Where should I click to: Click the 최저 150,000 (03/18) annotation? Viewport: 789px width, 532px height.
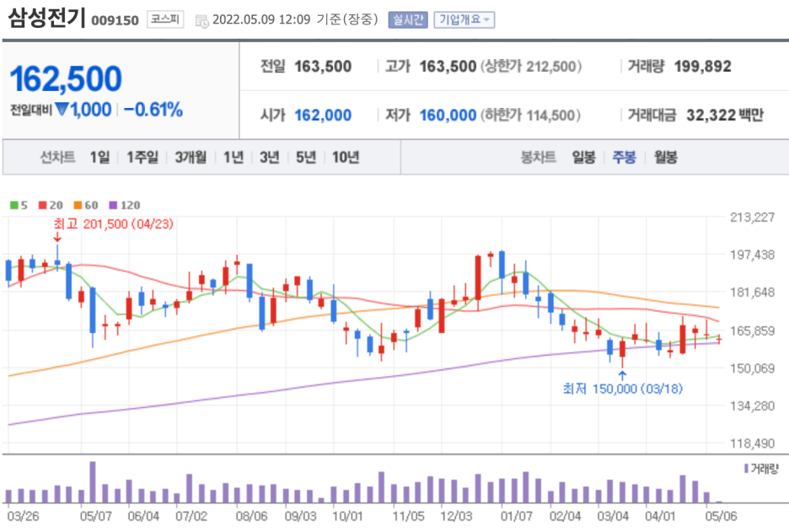(622, 389)
